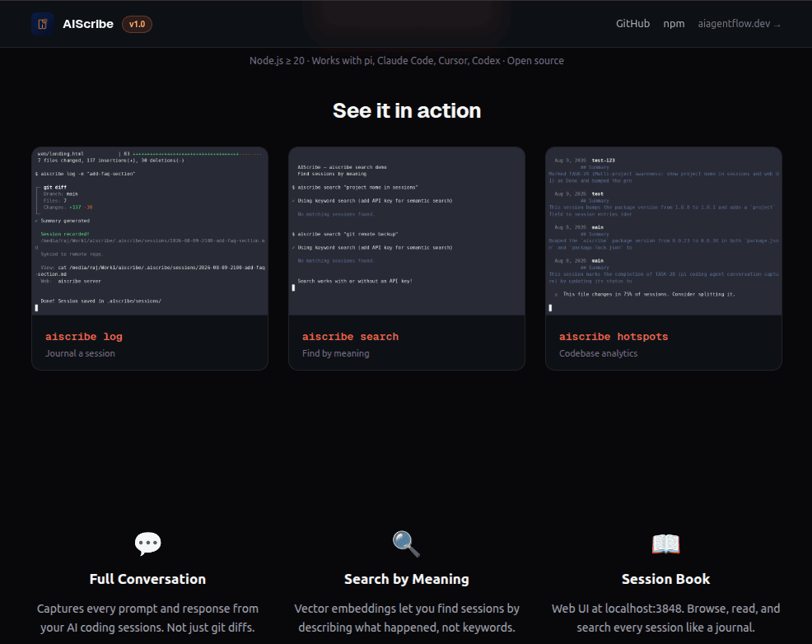The image size is (812, 644).
Task: Open the aiscribe log terminal demo thumbnail
Action: 150,231
